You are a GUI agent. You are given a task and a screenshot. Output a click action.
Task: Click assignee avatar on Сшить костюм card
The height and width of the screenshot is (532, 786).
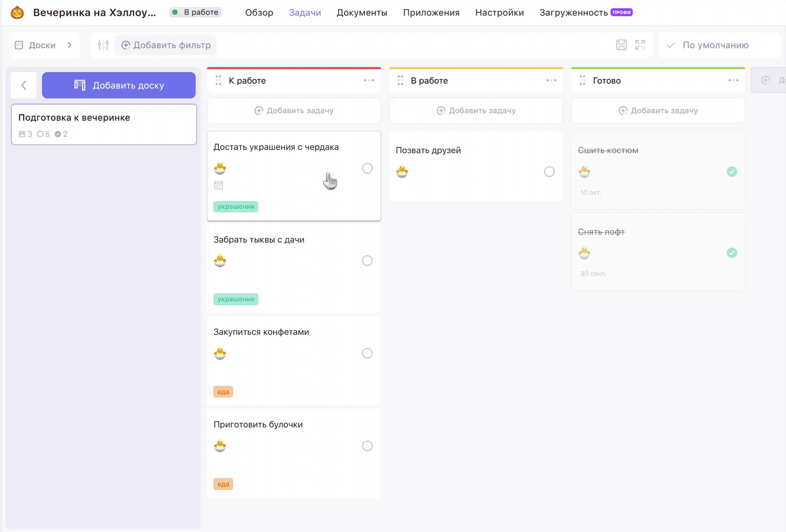[x=584, y=172]
